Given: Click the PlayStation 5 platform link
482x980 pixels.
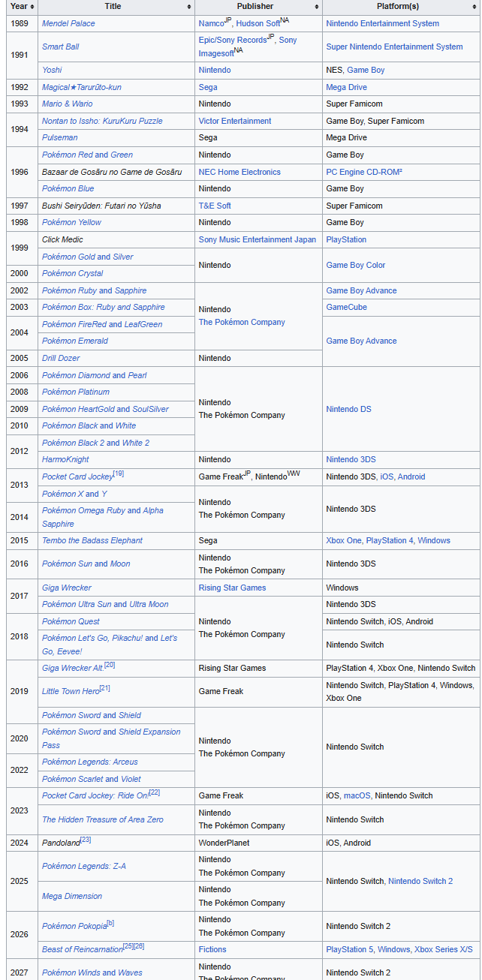Looking at the screenshot, I should (x=349, y=949).
